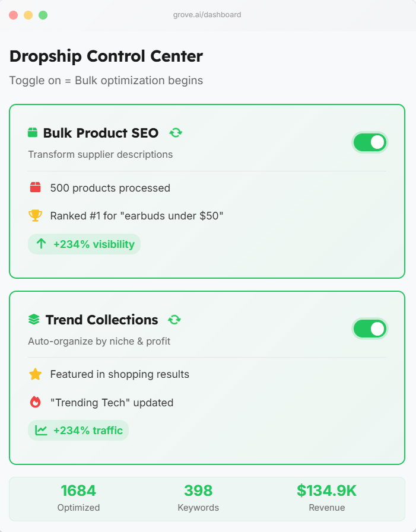This screenshot has width=416, height=532.
Task: Click the sync icon next to Bulk Product SEO
Action: coord(176,133)
